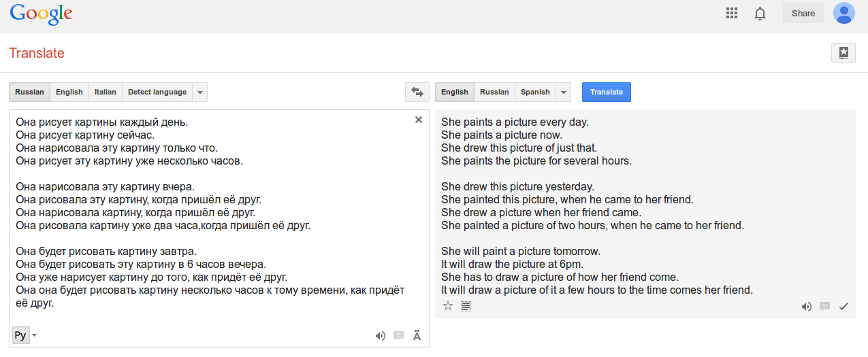This screenshot has height=357, width=868.
Task: Open source text usage examples icon
Action: tap(399, 335)
